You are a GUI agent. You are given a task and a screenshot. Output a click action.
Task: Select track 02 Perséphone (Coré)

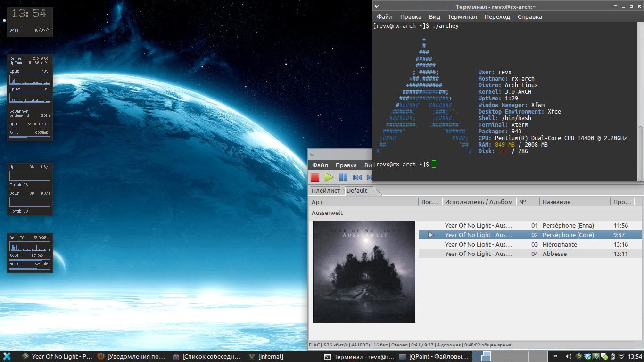[x=530, y=235]
